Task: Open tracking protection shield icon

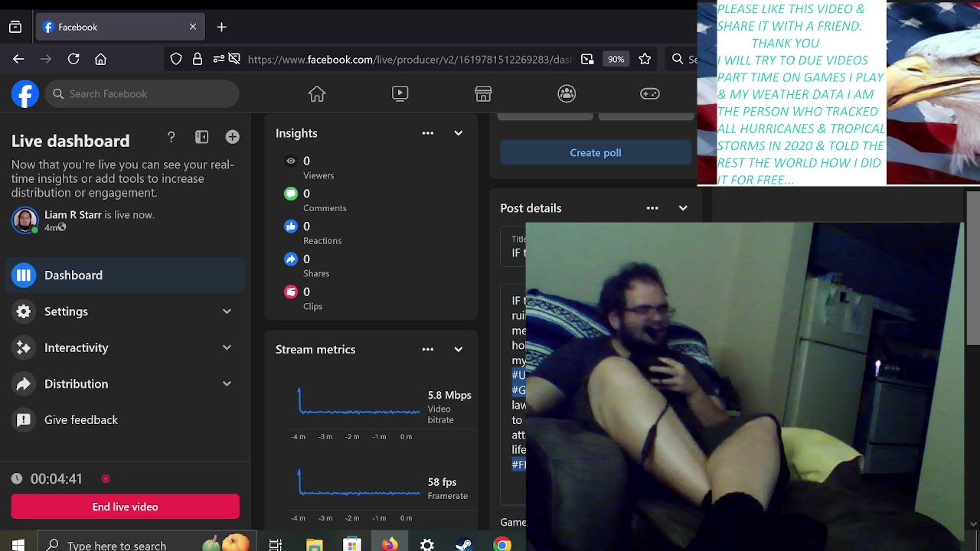Action: tap(176, 59)
